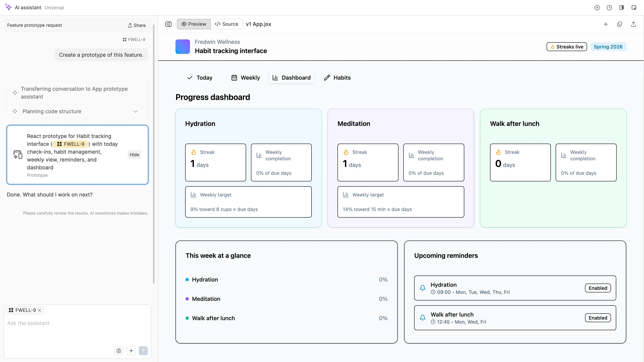
Task: Remove the FWELL-9 chip from the assistant input
Action: (39, 310)
